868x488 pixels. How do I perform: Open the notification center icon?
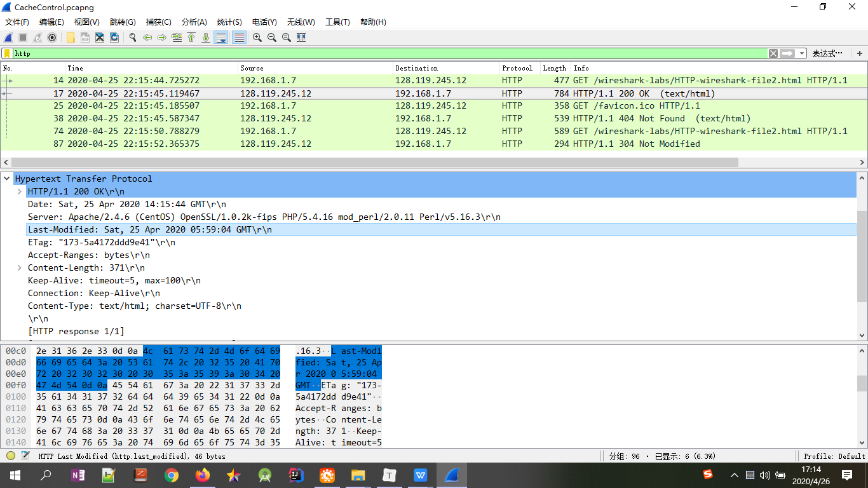coord(846,475)
